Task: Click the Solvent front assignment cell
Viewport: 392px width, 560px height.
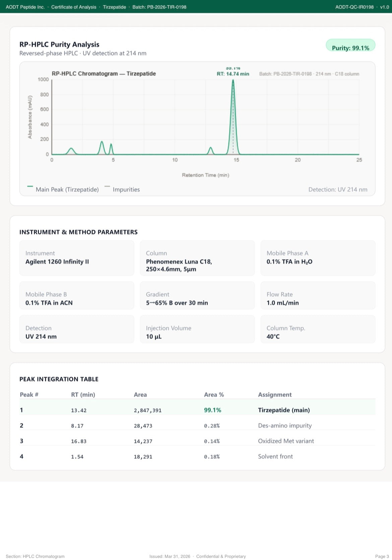Action: pos(275,456)
